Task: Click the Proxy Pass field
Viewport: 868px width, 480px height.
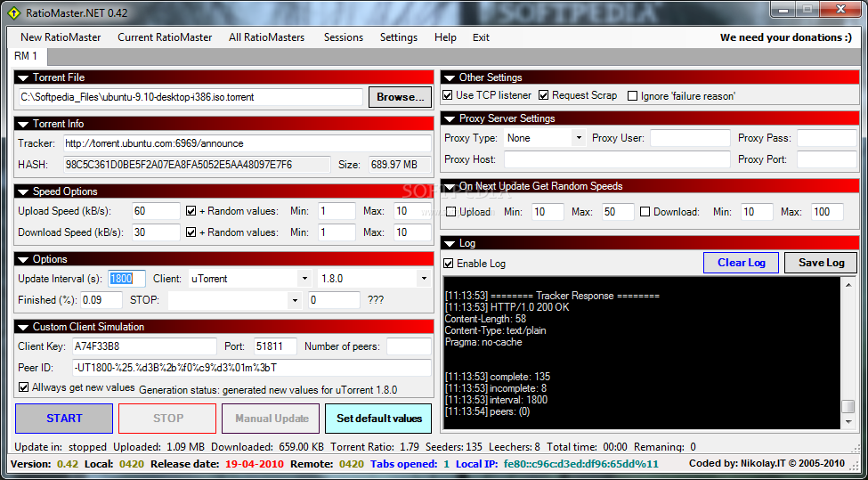Action: [x=827, y=138]
